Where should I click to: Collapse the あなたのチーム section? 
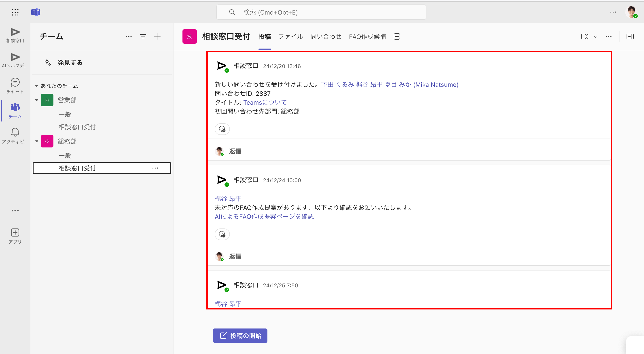click(36, 86)
